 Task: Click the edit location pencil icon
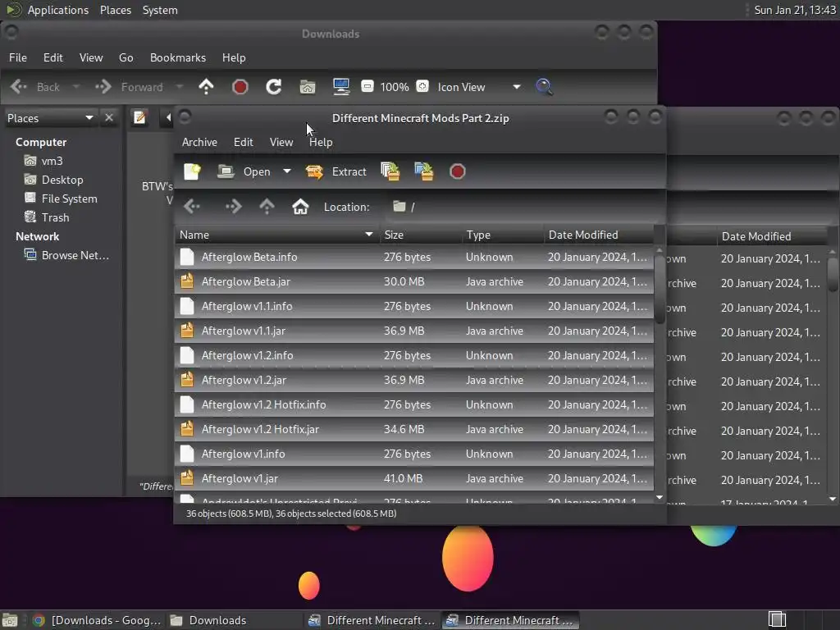coord(139,117)
